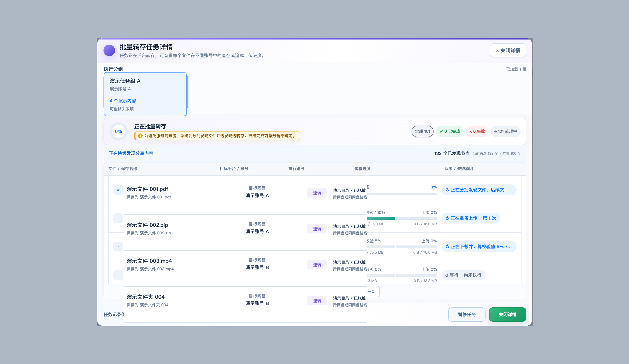Click the orange warning icon in the rate-limit notice
Screen dimensions: 629x364
click(140, 136)
